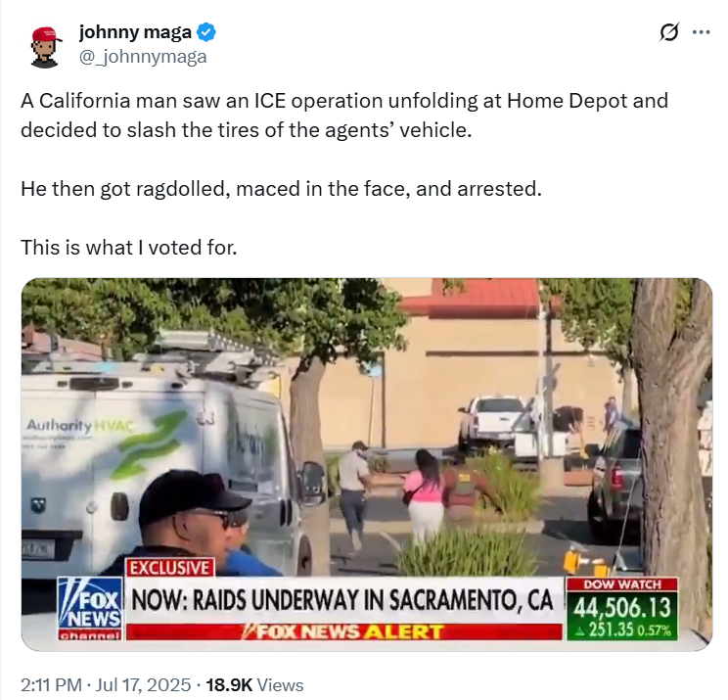Viewport: 728px width, 700px height.
Task: View the 18.9K Views count
Action: click(254, 684)
